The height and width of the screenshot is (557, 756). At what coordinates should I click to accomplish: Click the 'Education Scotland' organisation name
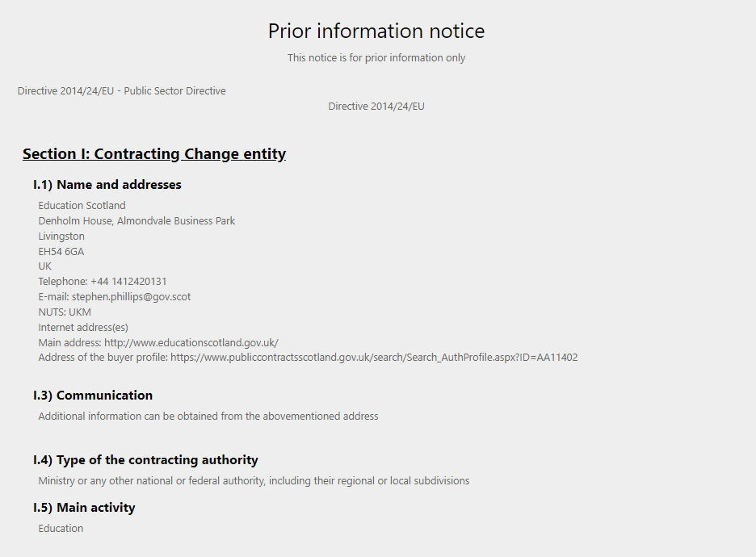tap(82, 206)
